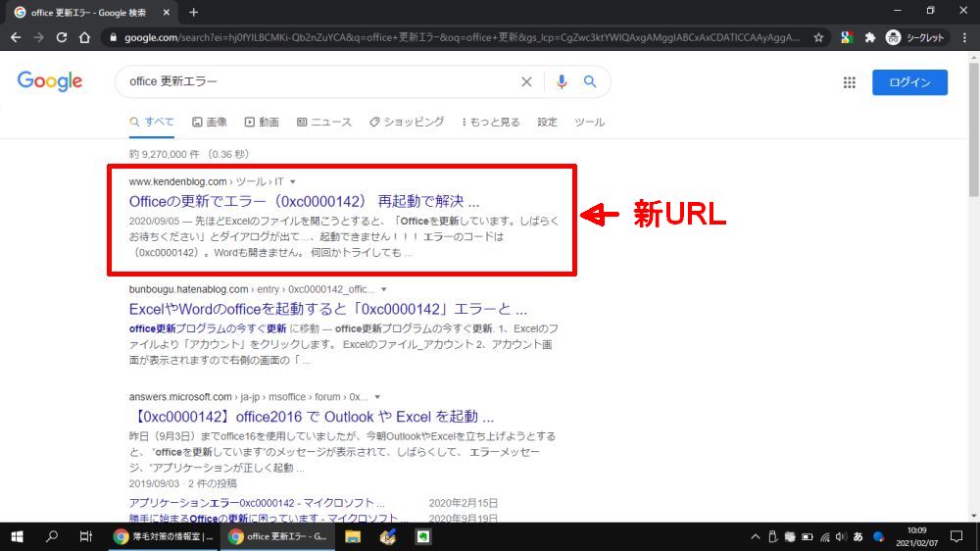Switch to the 画像 tab
The image size is (980, 551).
point(210,122)
